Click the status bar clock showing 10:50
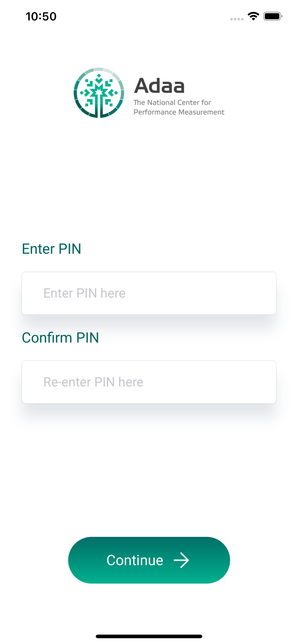Viewport: 298px width, 644px height. [41, 16]
